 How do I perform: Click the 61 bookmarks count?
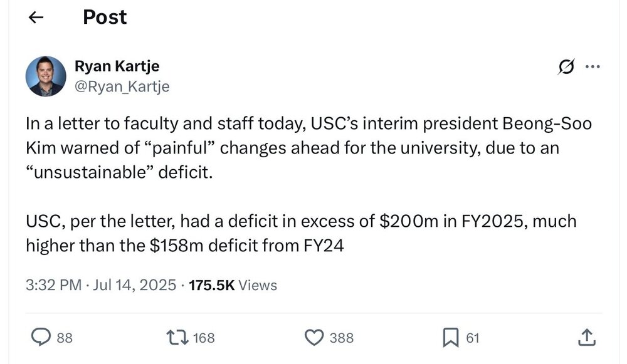click(473, 338)
